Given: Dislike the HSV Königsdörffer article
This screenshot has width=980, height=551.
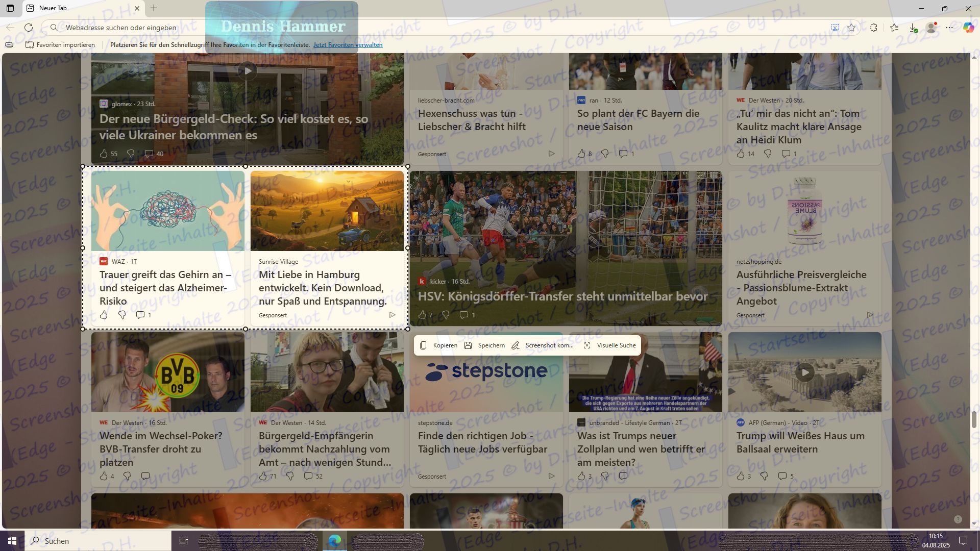Looking at the screenshot, I should 446,315.
